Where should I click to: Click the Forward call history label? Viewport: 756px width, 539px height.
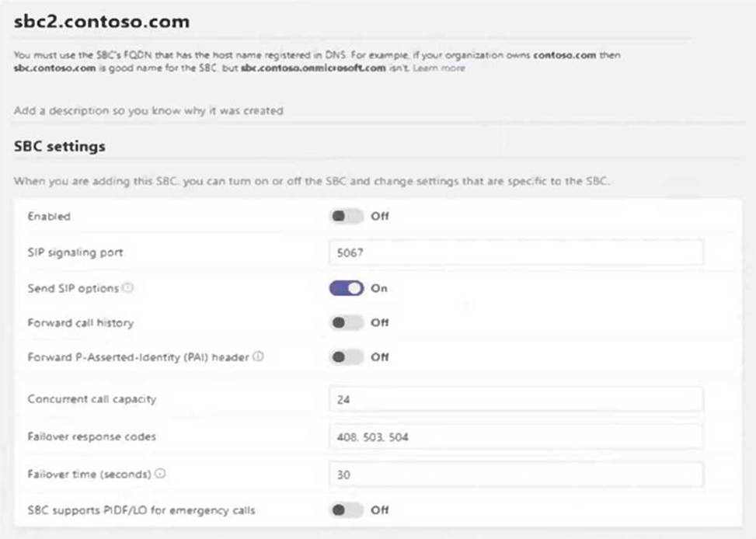tap(81, 322)
